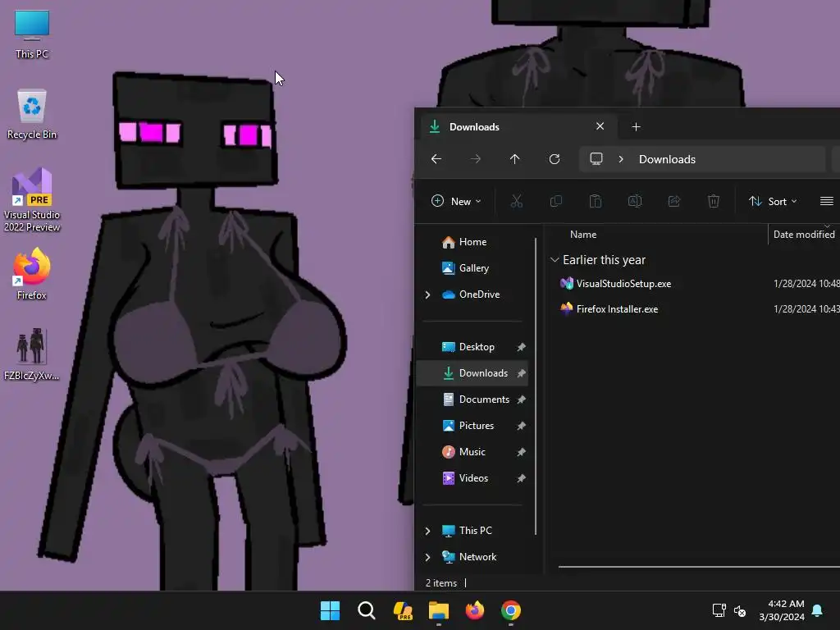The image size is (840, 630).
Task: Click the Rename toolbar icon
Action: click(635, 202)
